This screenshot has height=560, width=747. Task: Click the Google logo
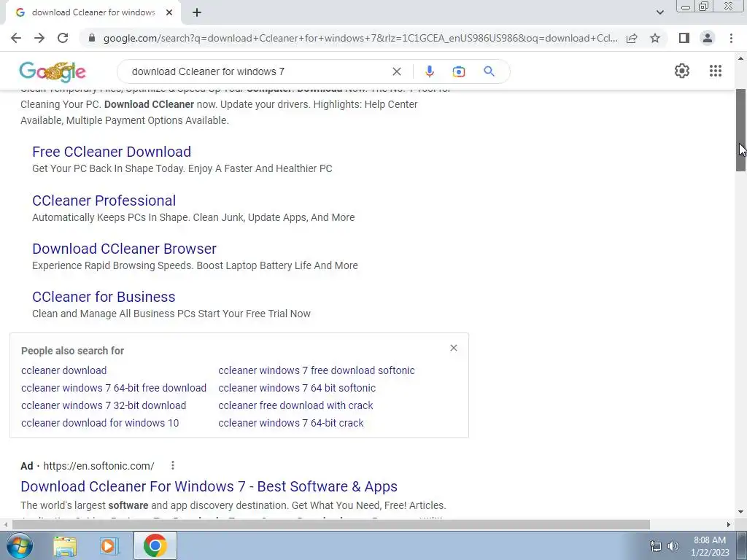(53, 71)
